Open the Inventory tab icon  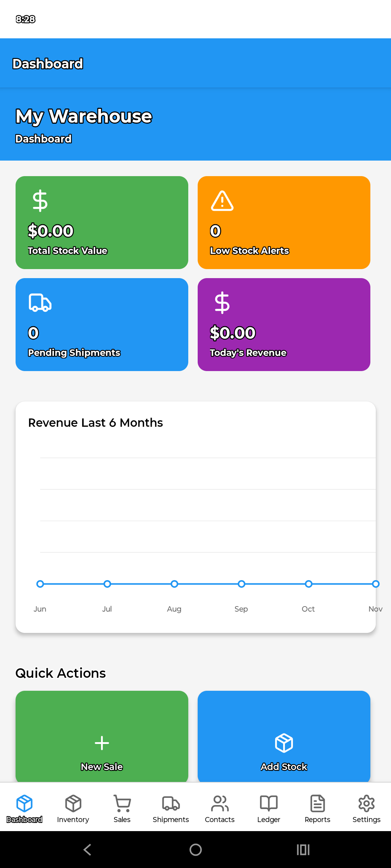coord(73,803)
